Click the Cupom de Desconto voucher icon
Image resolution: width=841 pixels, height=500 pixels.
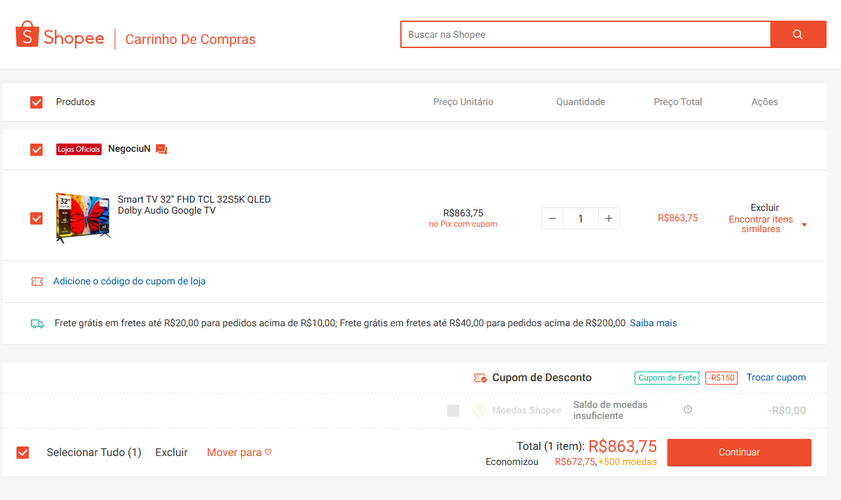point(480,378)
